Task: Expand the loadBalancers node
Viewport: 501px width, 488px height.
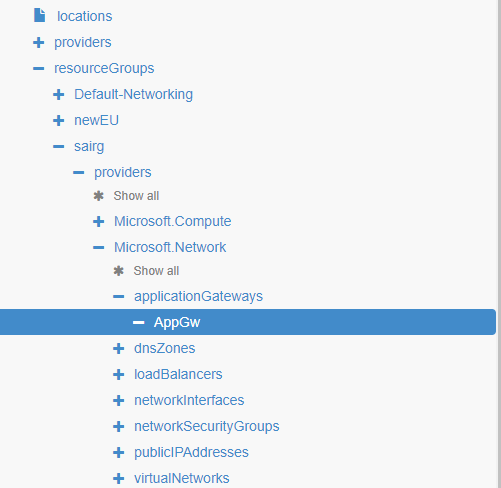Action: [x=119, y=374]
